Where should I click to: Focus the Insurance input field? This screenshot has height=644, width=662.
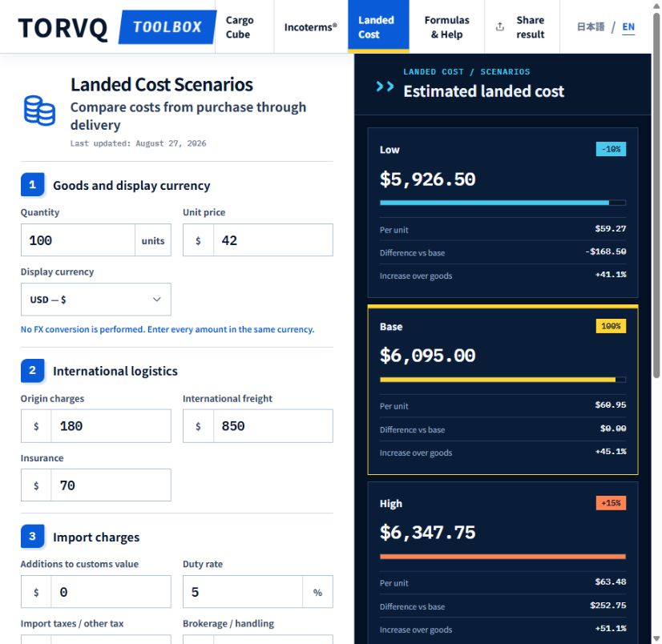click(111, 485)
